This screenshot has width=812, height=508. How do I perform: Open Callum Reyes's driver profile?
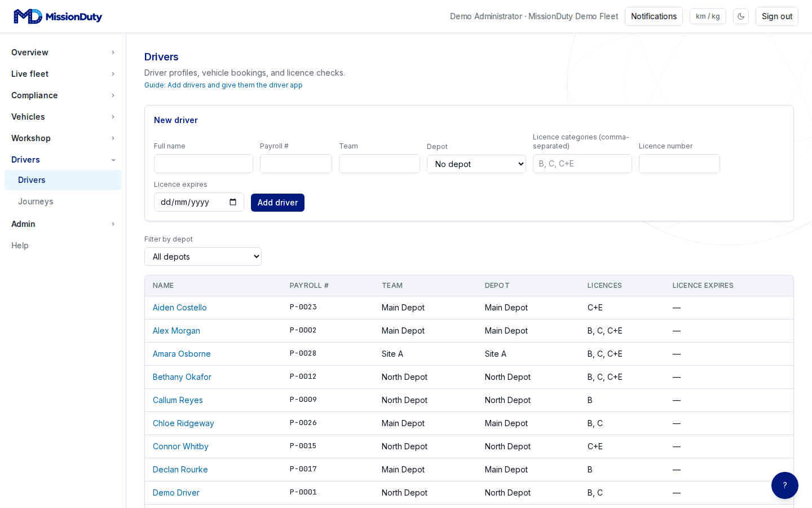(x=178, y=400)
